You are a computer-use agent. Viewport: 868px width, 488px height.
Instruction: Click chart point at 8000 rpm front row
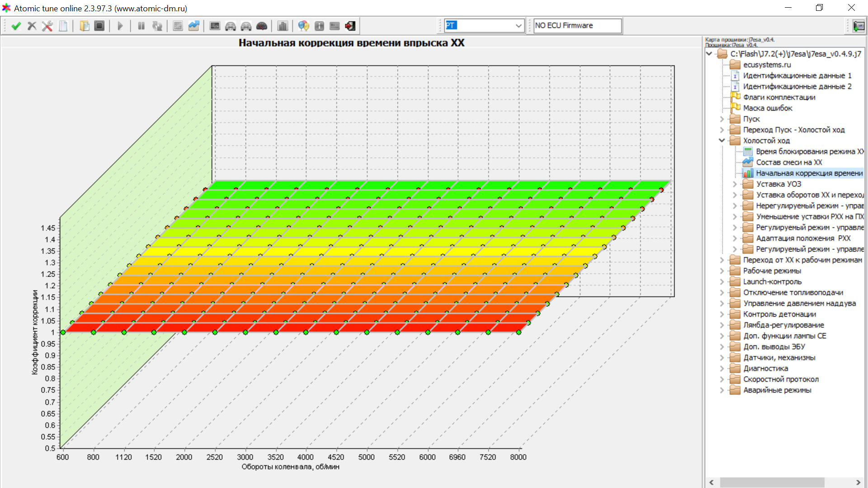click(519, 332)
